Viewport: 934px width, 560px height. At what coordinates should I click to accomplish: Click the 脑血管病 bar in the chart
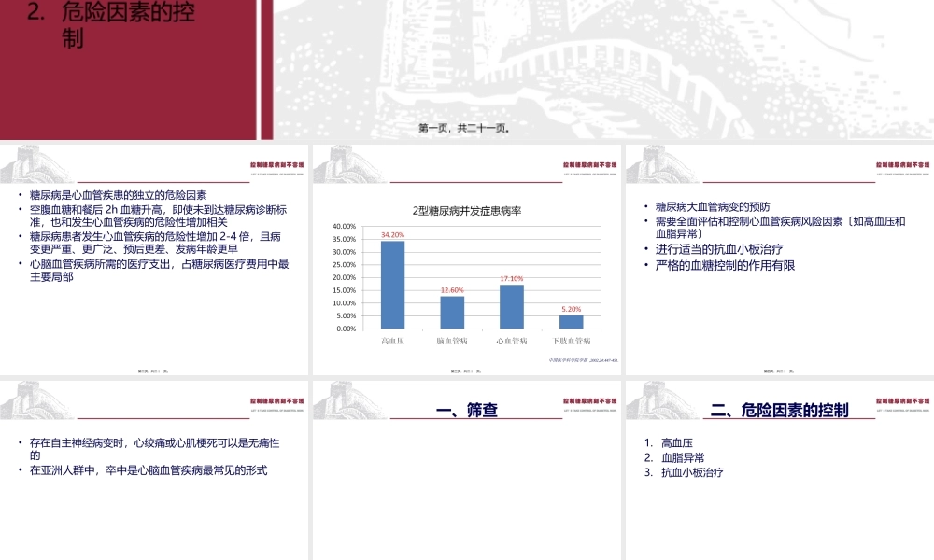(452, 313)
